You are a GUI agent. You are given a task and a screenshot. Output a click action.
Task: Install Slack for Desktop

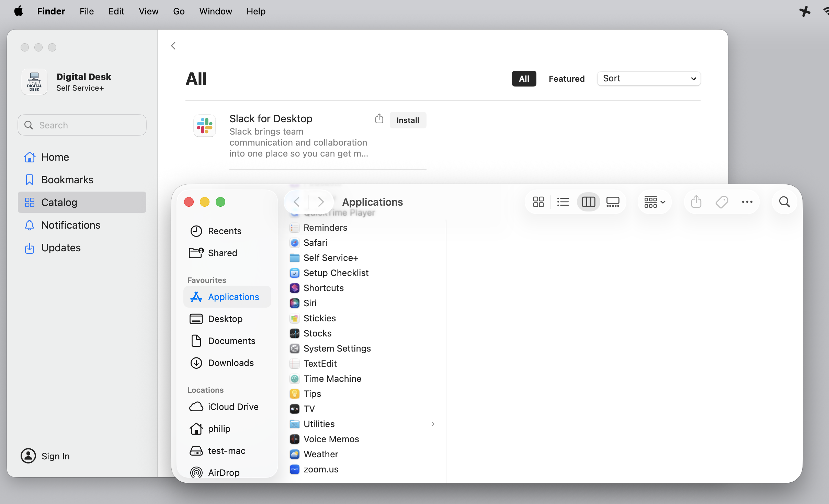[408, 120]
